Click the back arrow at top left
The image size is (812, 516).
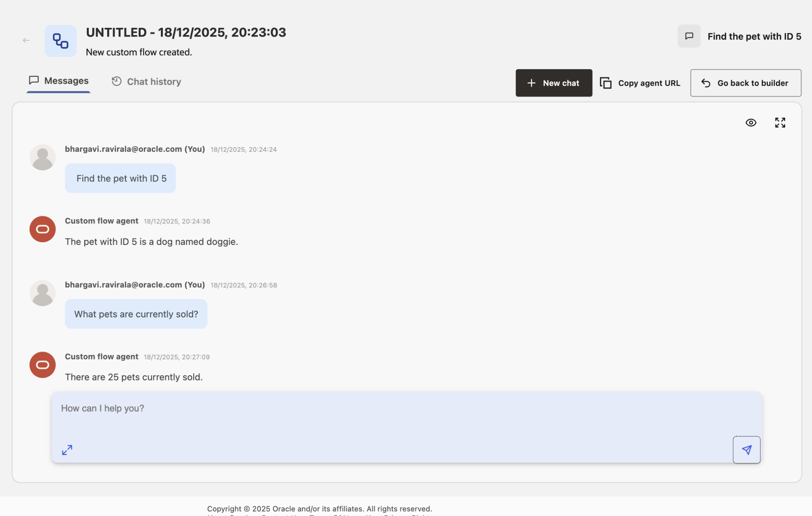26,40
